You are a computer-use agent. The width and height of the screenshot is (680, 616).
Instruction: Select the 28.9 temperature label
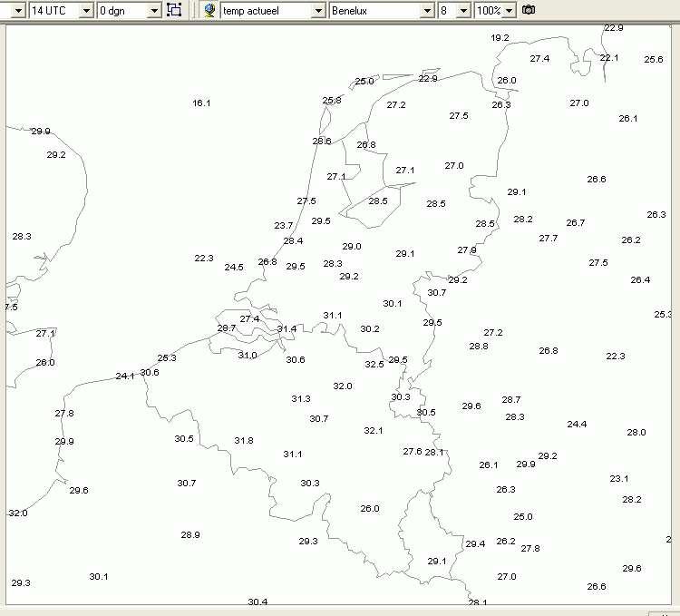190,535
